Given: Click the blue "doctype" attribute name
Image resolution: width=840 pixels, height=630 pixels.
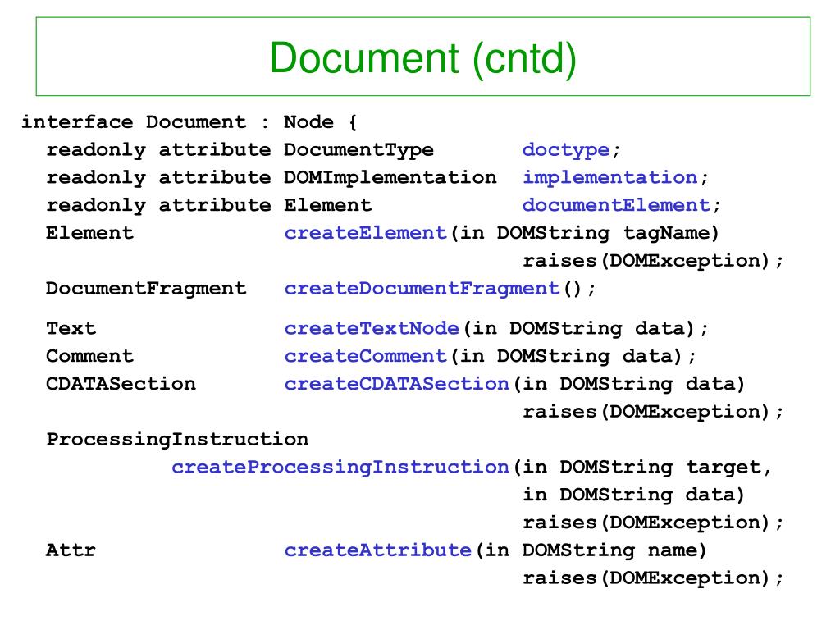Looking at the screenshot, I should coord(566,150).
